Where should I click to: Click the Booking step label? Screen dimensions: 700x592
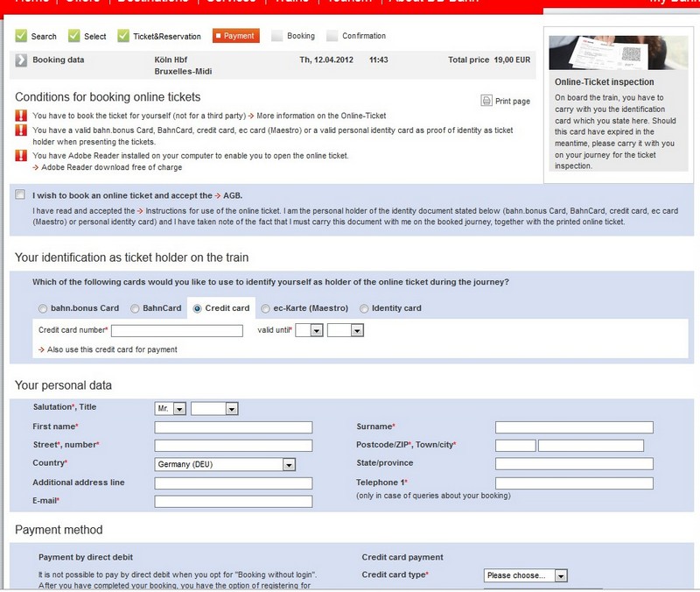click(301, 36)
